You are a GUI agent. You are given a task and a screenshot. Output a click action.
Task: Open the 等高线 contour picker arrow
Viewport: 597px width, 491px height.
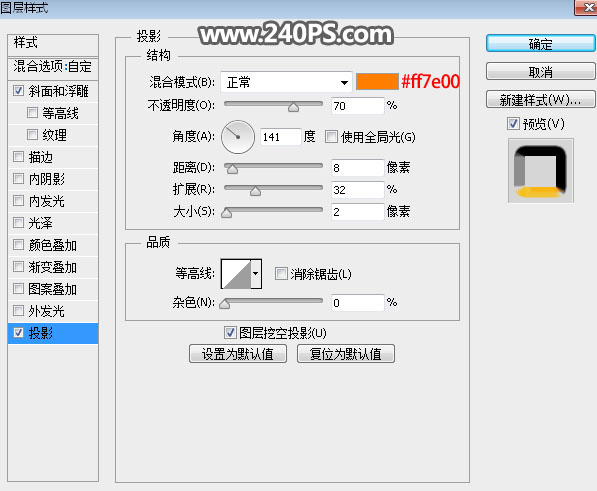click(256, 274)
